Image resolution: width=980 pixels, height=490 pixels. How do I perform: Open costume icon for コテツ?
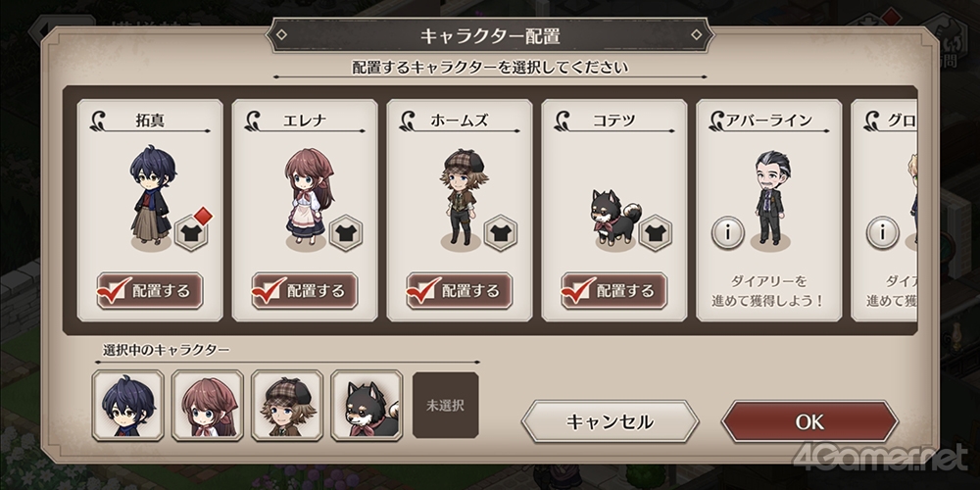(655, 233)
